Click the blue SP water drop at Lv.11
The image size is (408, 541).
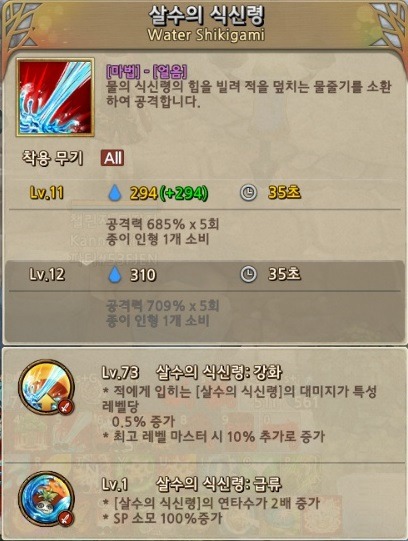click(115, 193)
